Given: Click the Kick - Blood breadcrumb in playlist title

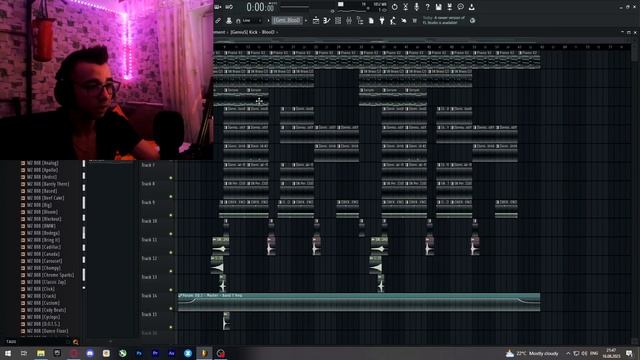Looking at the screenshot, I should pos(253,32).
